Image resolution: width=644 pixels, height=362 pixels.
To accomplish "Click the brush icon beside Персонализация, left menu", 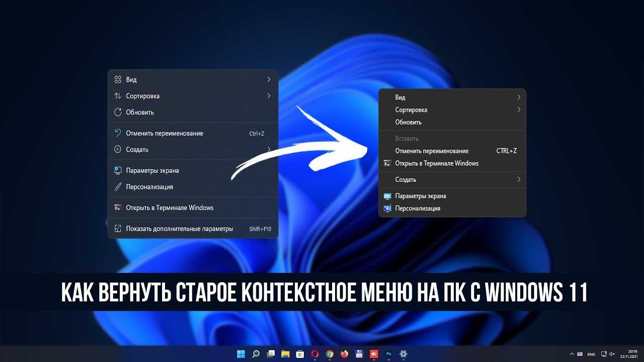I will [x=118, y=187].
